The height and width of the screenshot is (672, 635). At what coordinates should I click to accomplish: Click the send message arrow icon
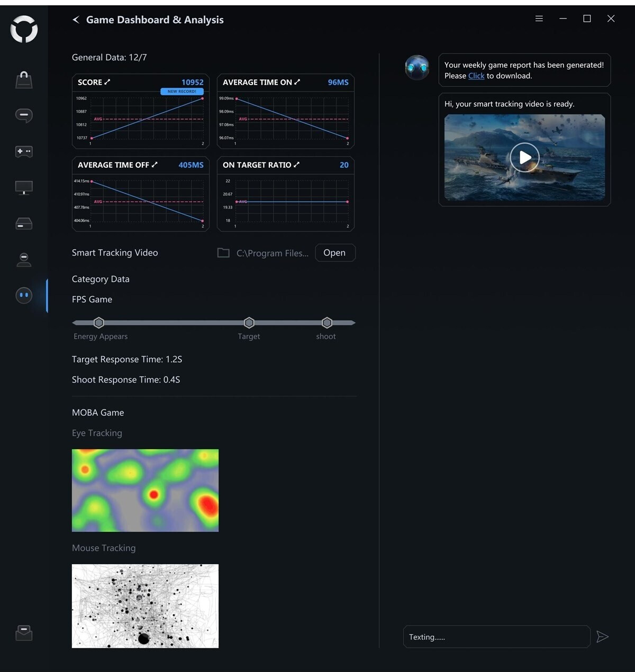602,637
